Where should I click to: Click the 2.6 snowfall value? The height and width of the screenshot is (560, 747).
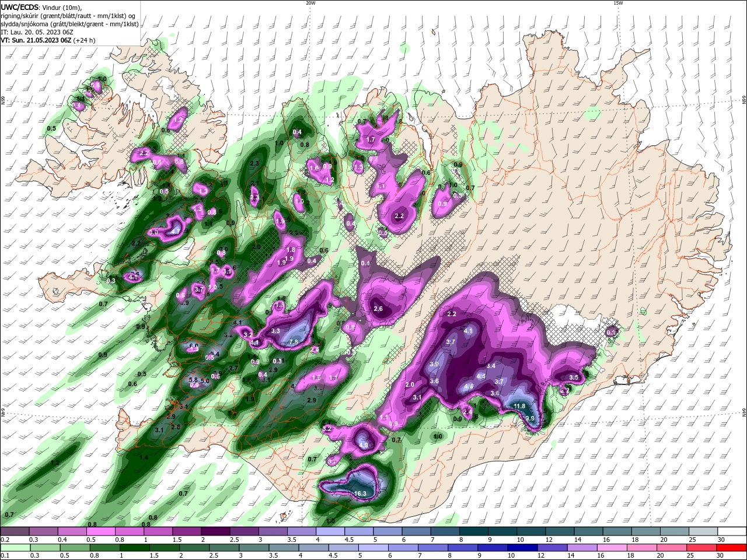click(x=378, y=309)
